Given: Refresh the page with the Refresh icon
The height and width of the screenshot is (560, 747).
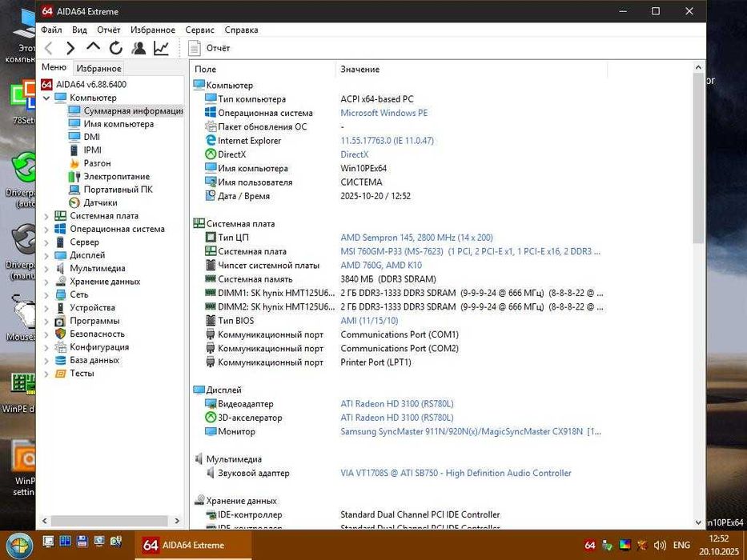Looking at the screenshot, I should click(x=116, y=48).
